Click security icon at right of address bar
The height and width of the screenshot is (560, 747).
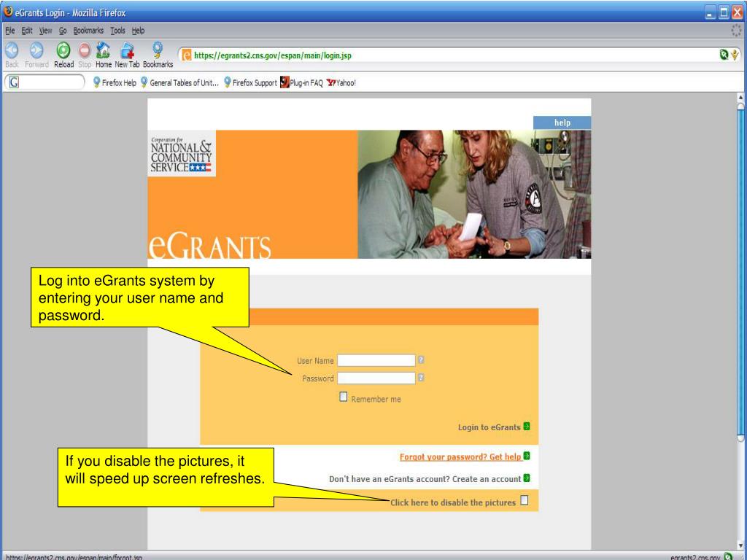point(724,55)
